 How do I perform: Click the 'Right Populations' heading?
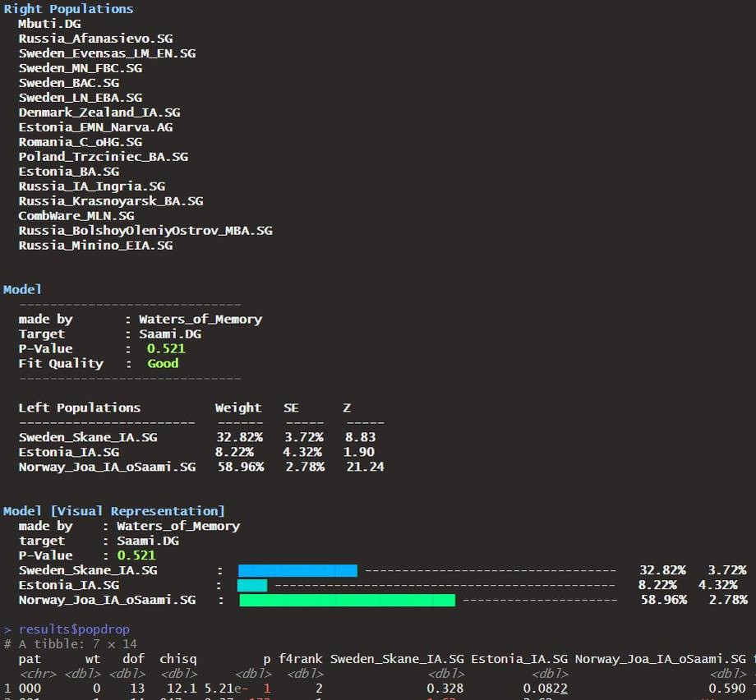click(x=68, y=9)
